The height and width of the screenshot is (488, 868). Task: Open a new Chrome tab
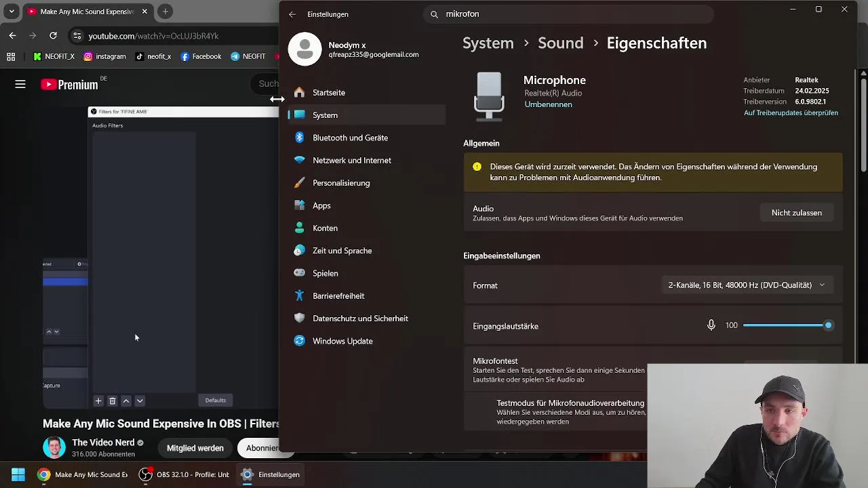click(165, 12)
